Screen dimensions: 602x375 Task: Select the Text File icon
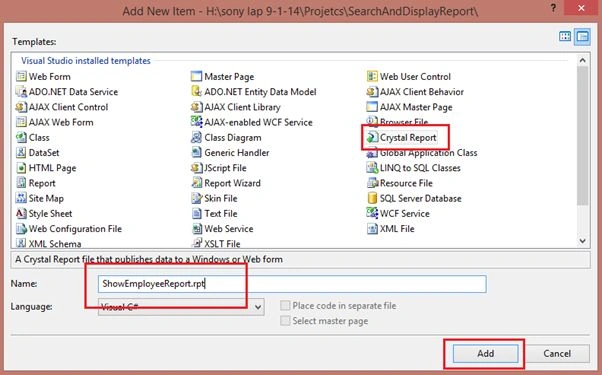[197, 213]
